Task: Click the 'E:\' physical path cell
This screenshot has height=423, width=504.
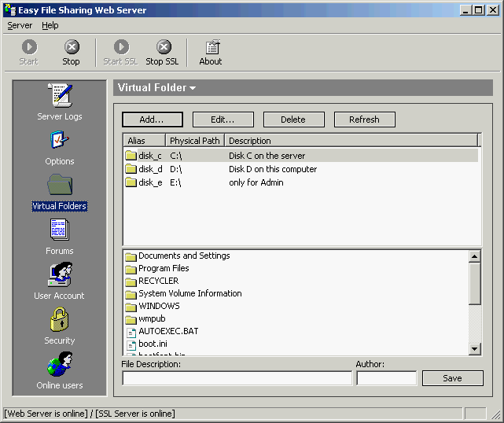Action: 175,183
